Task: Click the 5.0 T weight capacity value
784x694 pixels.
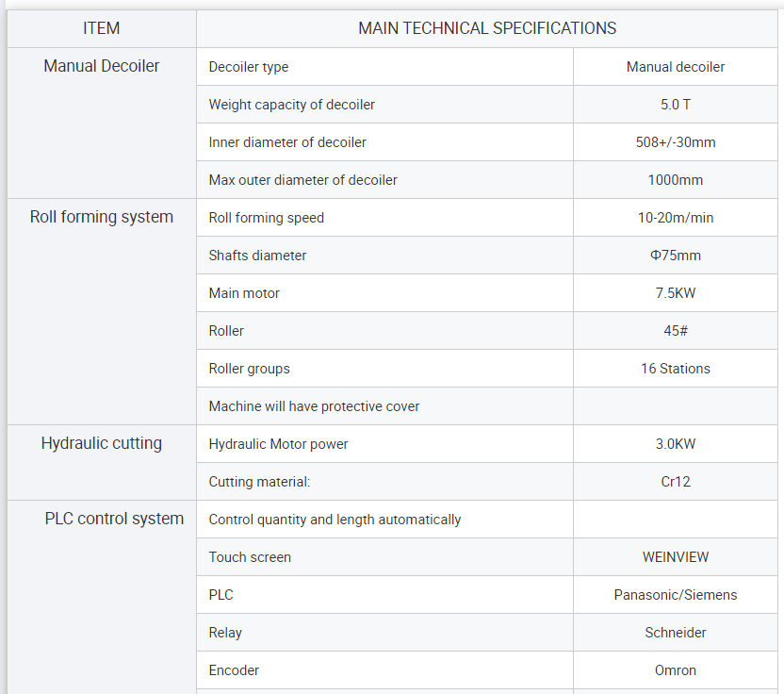Action: pyautogui.click(x=675, y=105)
